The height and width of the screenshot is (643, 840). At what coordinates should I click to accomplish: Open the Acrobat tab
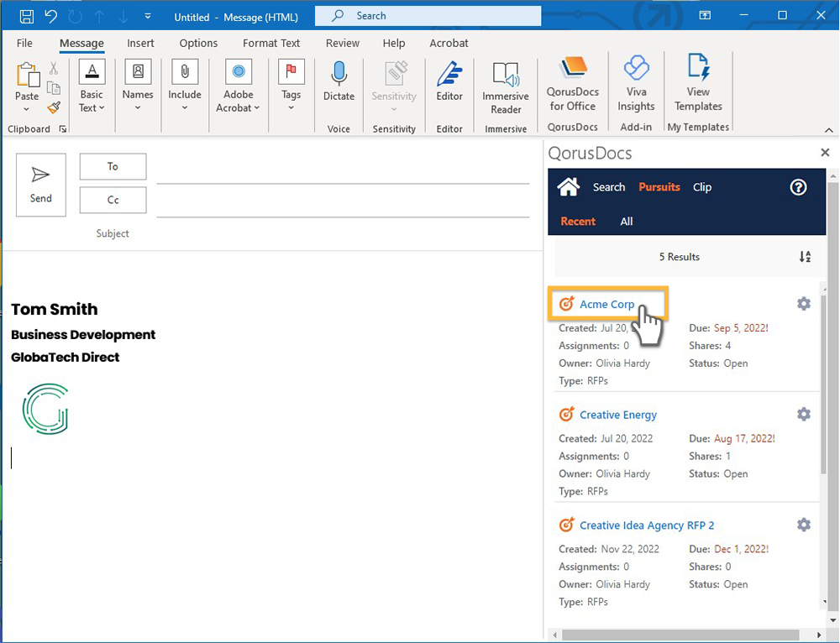click(449, 44)
